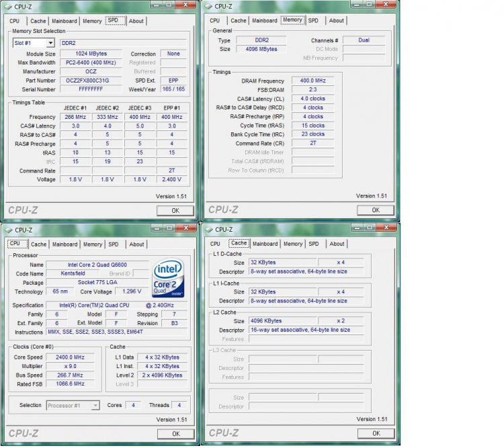Click the Name field Intel Core 2 Quad Q6600
This screenshot has height=448, width=504.
pyautogui.click(x=97, y=265)
